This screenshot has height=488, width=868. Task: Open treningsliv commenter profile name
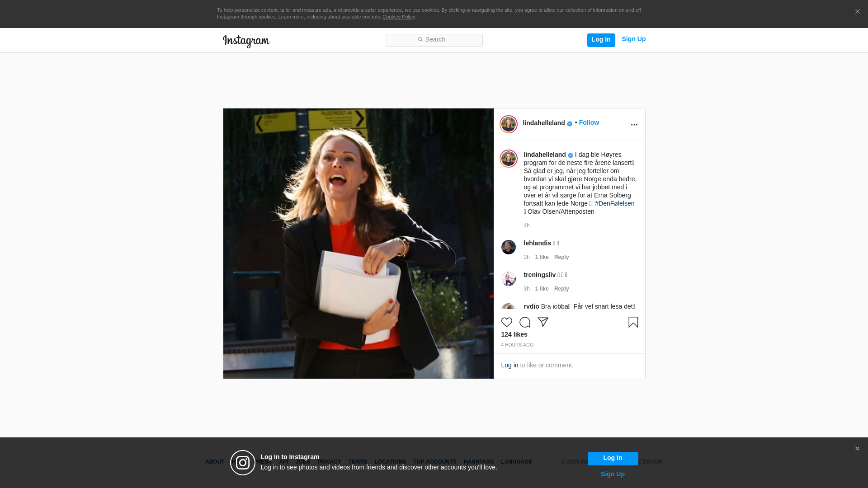(539, 275)
